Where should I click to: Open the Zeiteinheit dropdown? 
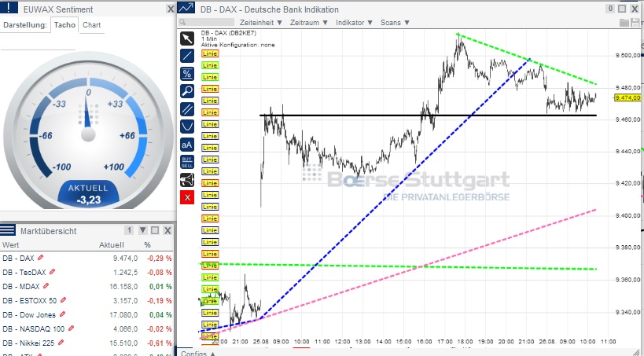point(261,23)
